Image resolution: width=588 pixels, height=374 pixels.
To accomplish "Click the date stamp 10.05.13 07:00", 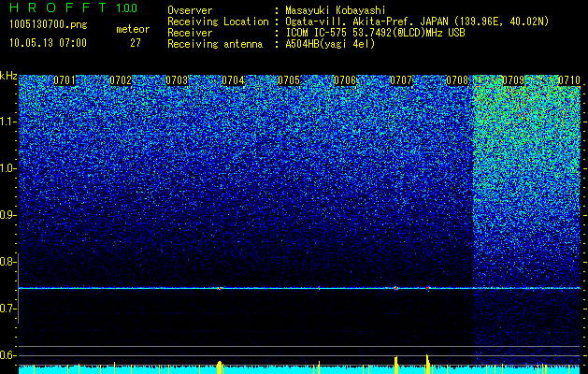I will [48, 43].
